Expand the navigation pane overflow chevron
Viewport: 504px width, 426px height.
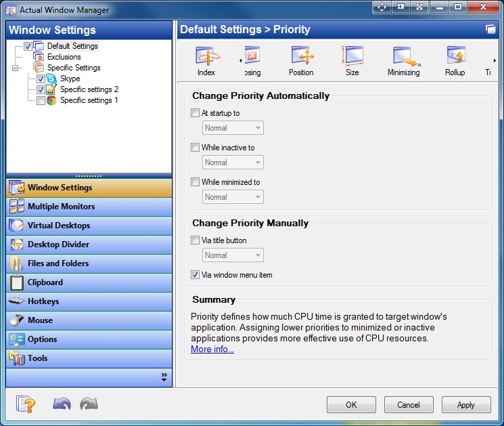click(164, 377)
